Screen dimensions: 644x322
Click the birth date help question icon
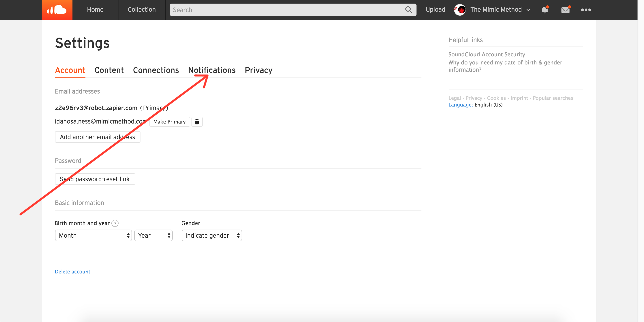coord(115,223)
